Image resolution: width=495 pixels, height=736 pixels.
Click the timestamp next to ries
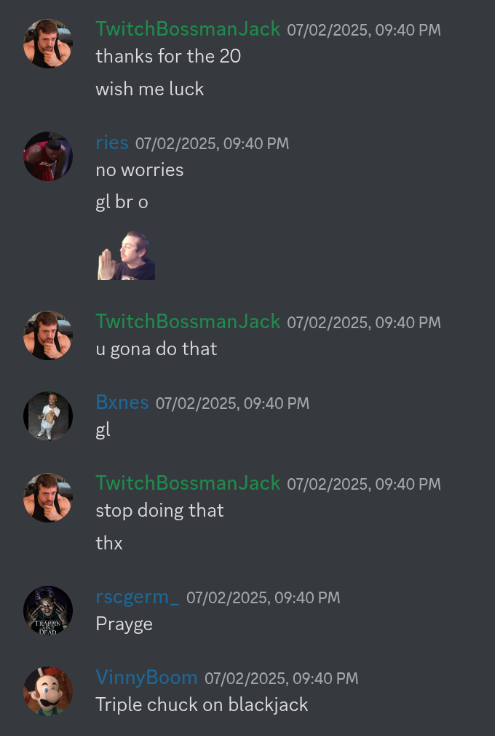pyautogui.click(x=212, y=143)
